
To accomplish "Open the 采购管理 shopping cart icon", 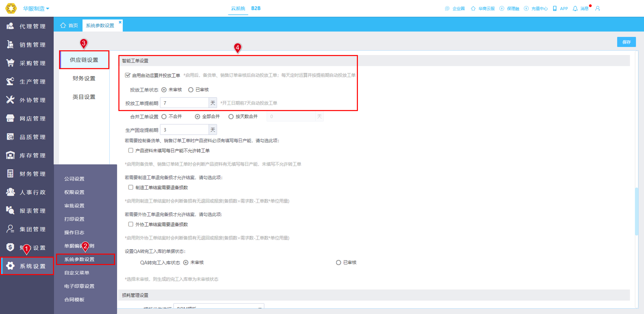I will click(10, 63).
